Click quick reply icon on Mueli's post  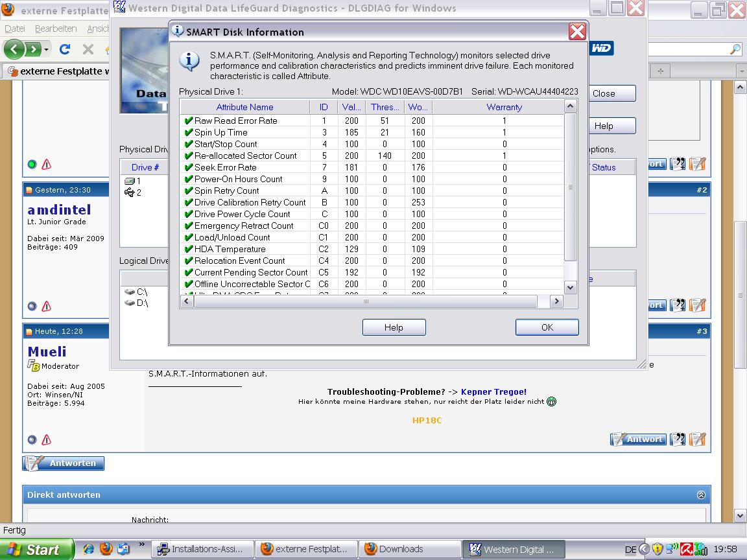click(697, 439)
